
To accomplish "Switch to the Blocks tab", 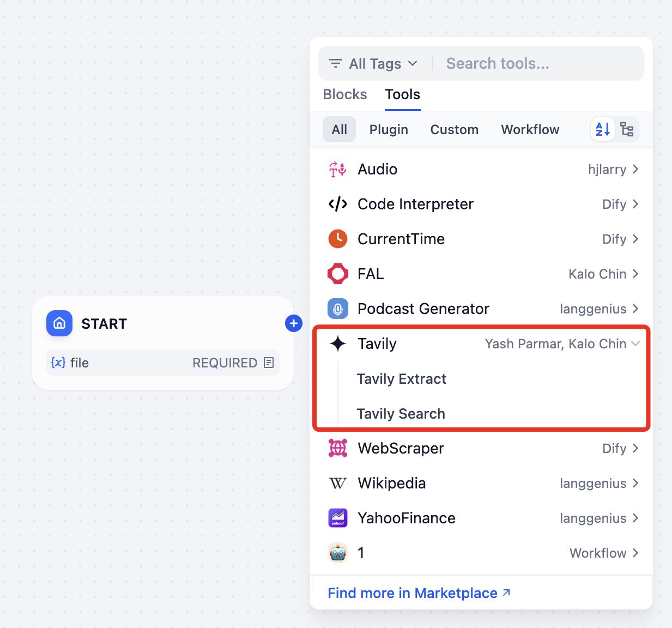I will coord(345,94).
